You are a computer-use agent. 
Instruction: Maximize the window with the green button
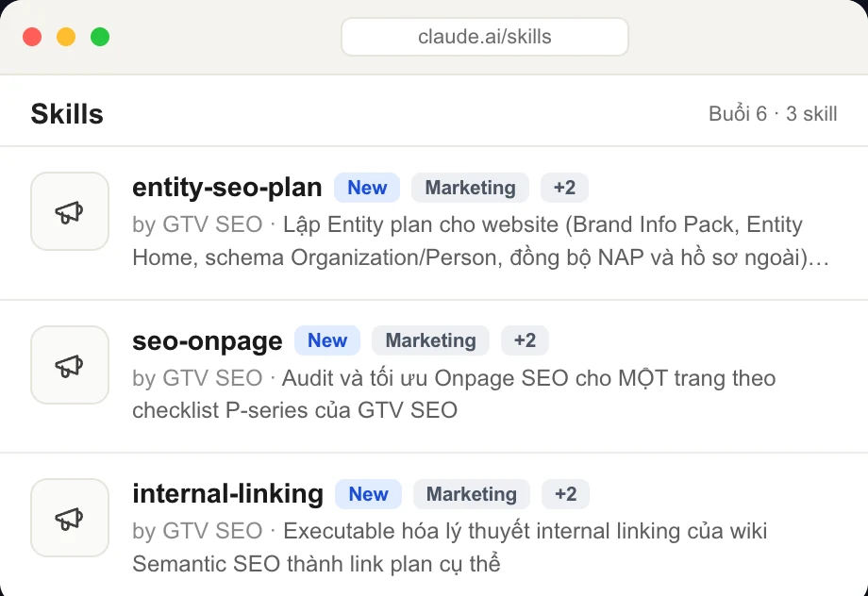pos(100,37)
